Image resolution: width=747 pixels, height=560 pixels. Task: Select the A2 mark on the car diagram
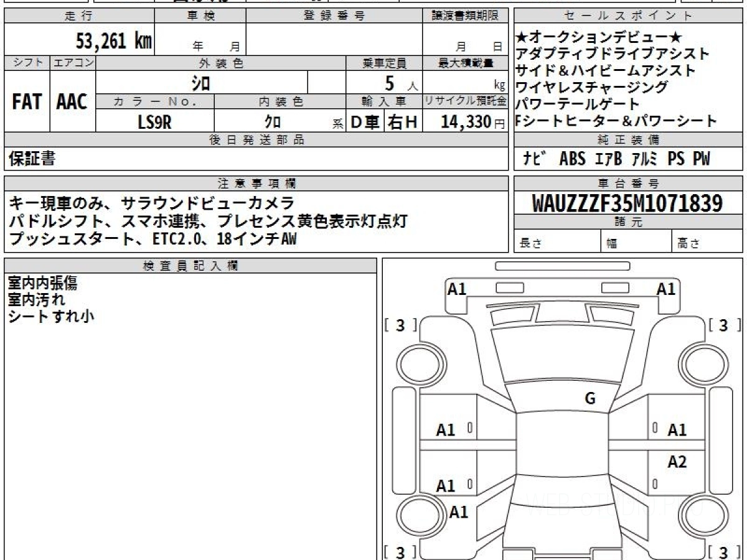click(x=677, y=462)
